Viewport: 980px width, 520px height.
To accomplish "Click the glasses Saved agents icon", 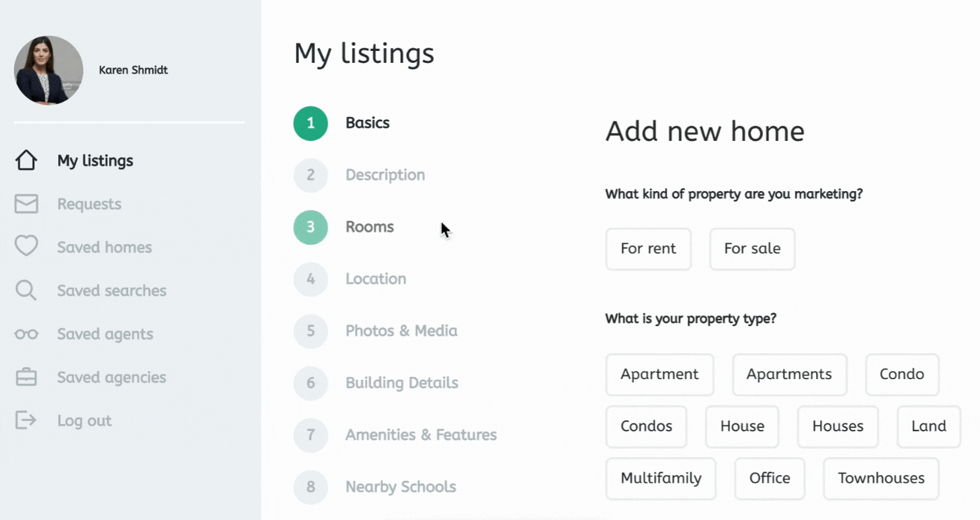I will coord(26,334).
